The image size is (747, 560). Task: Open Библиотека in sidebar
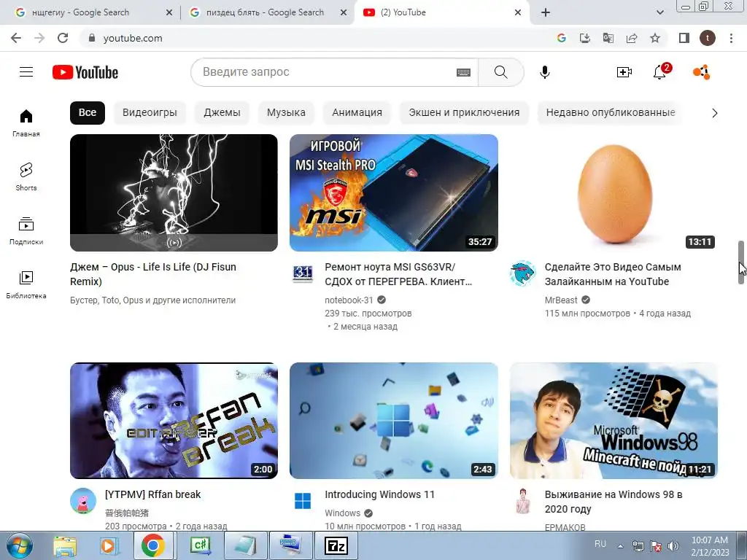click(26, 284)
